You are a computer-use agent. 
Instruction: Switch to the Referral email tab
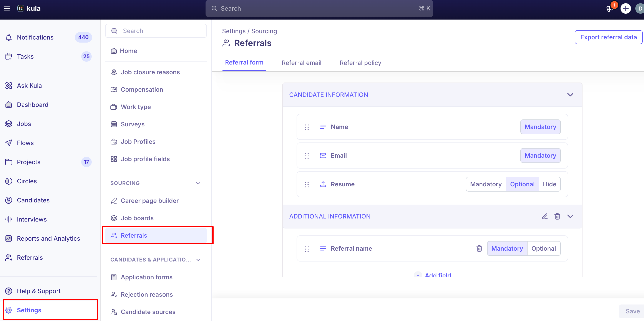302,63
